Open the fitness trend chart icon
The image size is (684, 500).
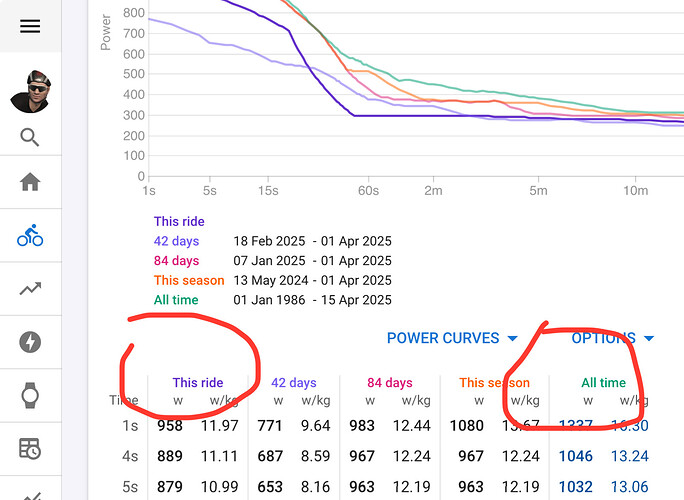click(x=30, y=288)
